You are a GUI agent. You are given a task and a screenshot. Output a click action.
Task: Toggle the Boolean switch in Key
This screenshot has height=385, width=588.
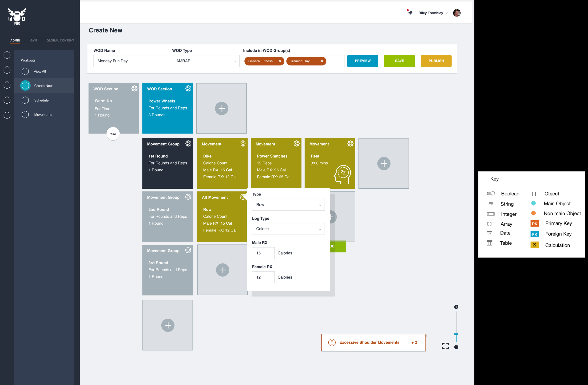490,193
